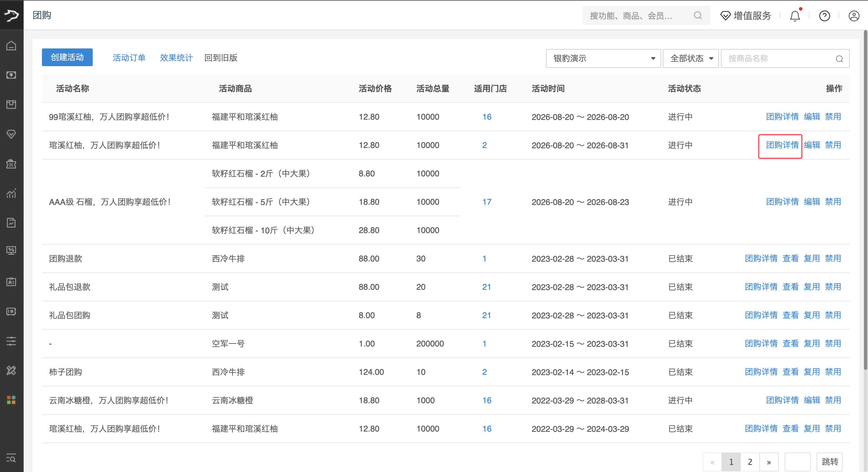868x472 pixels.
Task: Open the bar chart trend icon in sidebar
Action: 12,193
